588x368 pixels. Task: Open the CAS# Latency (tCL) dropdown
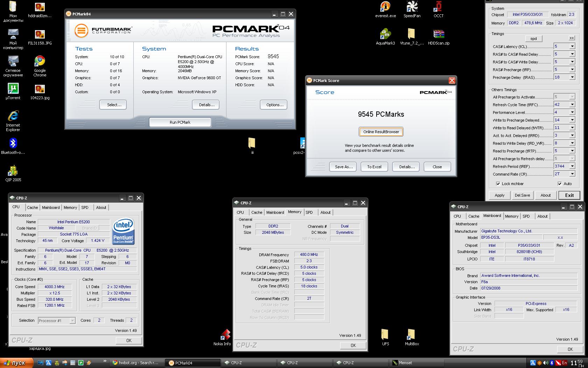coord(572,46)
